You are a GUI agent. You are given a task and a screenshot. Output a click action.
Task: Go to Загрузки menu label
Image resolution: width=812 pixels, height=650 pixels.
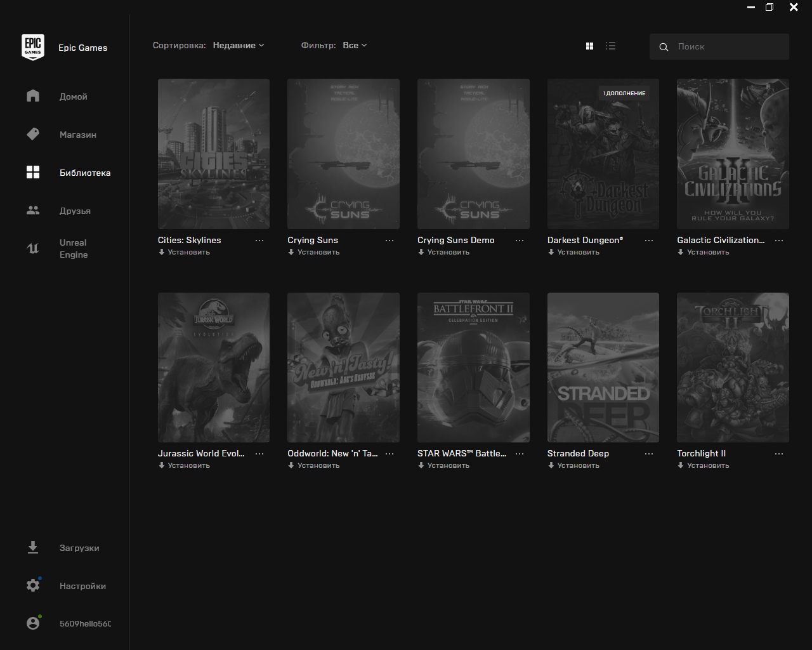(79, 548)
